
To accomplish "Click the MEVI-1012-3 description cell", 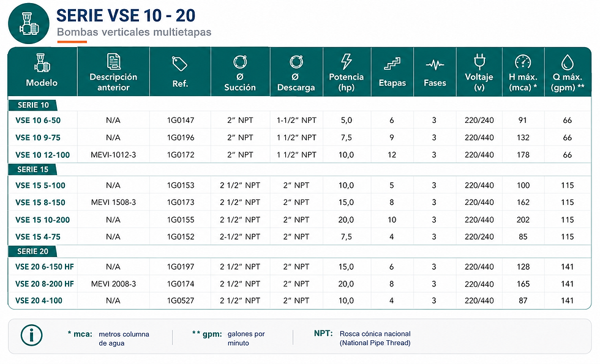I will pyautogui.click(x=113, y=155).
